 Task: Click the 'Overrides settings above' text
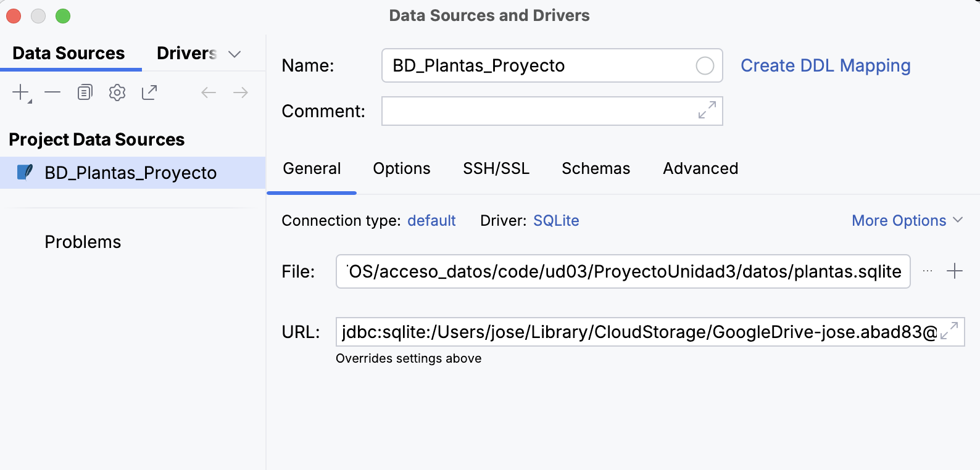coord(409,358)
